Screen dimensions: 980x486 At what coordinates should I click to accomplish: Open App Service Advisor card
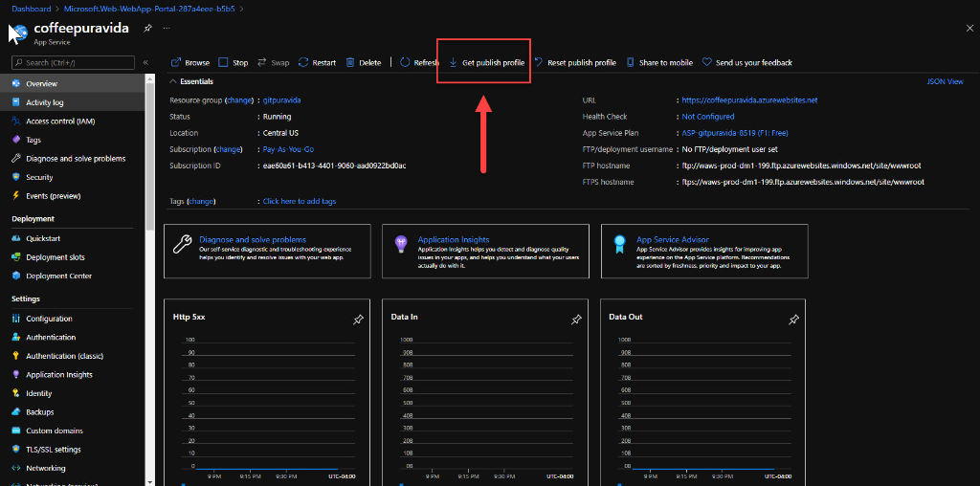click(x=704, y=251)
